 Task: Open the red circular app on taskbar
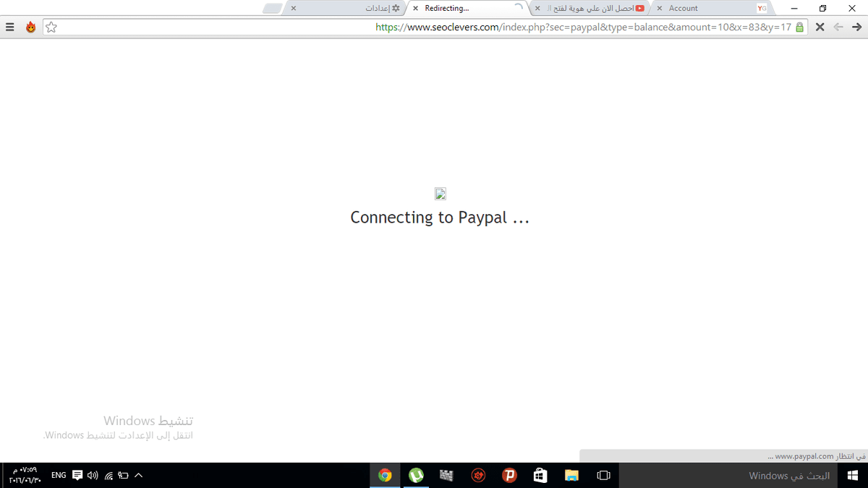tap(478, 476)
